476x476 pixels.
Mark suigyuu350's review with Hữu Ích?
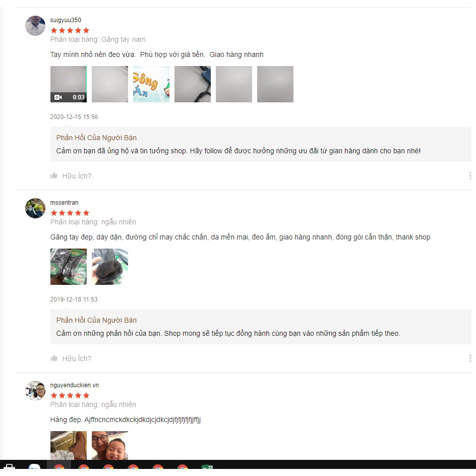pos(77,176)
